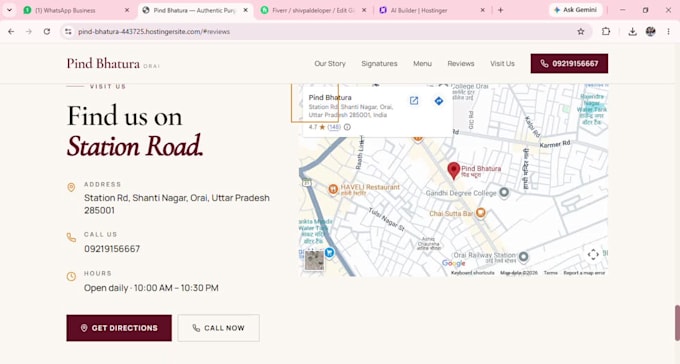Image resolution: width=680 pixels, height=364 pixels.
Task: Open Menu nav link
Action: 422,63
